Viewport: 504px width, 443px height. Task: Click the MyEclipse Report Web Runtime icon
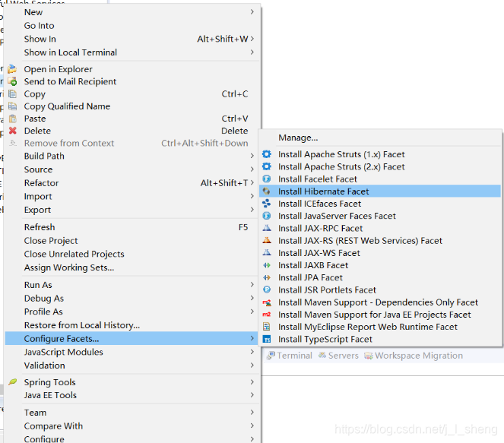pos(267,327)
